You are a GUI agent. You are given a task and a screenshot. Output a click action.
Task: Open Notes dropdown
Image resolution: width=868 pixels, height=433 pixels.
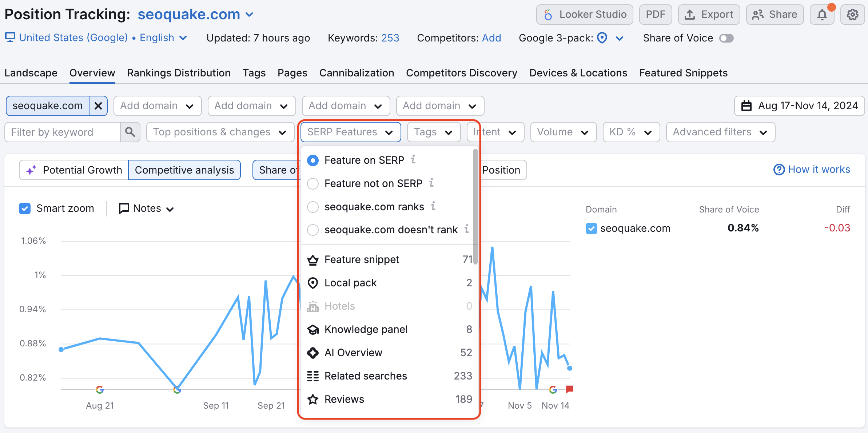click(147, 208)
